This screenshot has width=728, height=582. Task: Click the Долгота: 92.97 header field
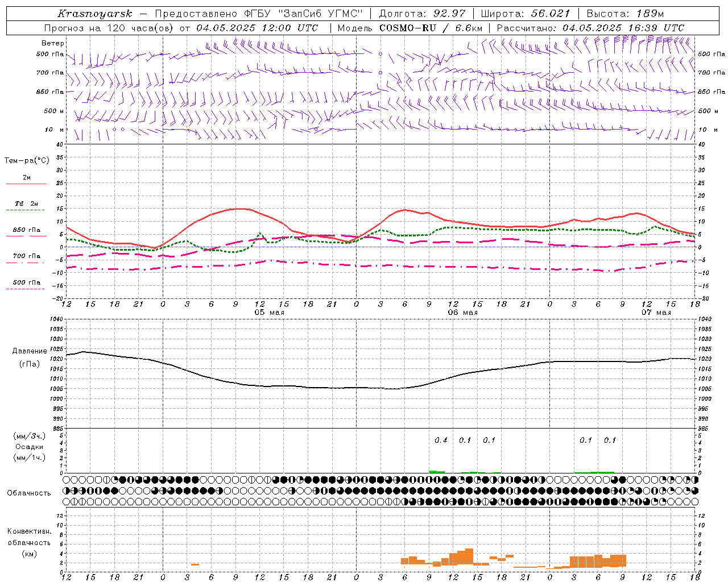(422, 14)
